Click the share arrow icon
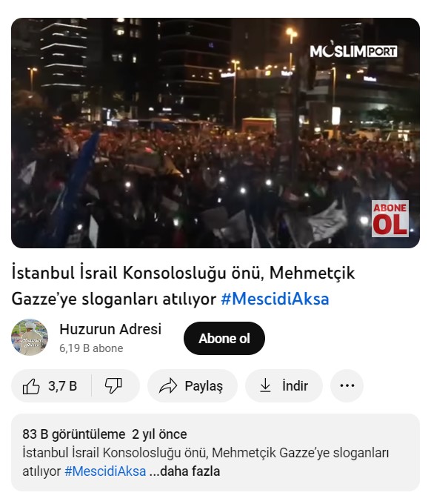 coord(168,385)
